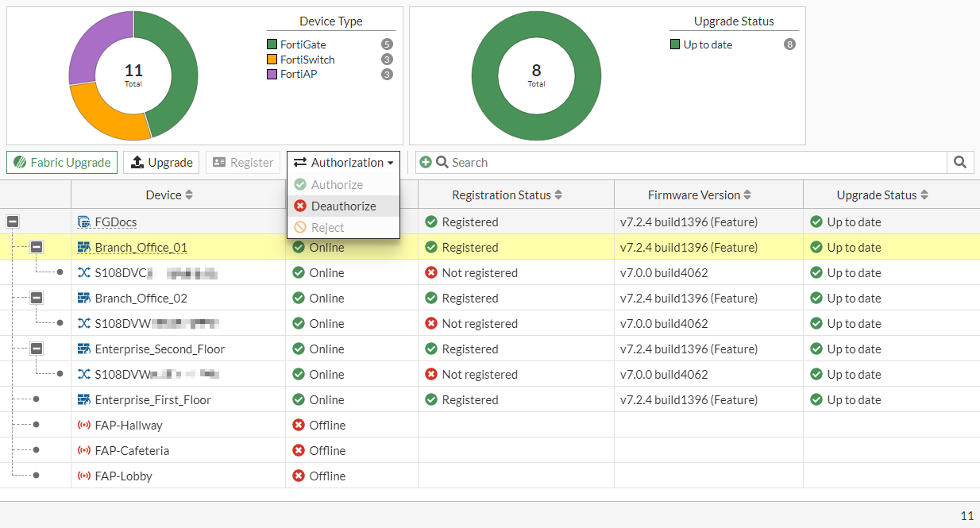
Task: Click the plus add-filter icon in search
Action: [x=426, y=162]
